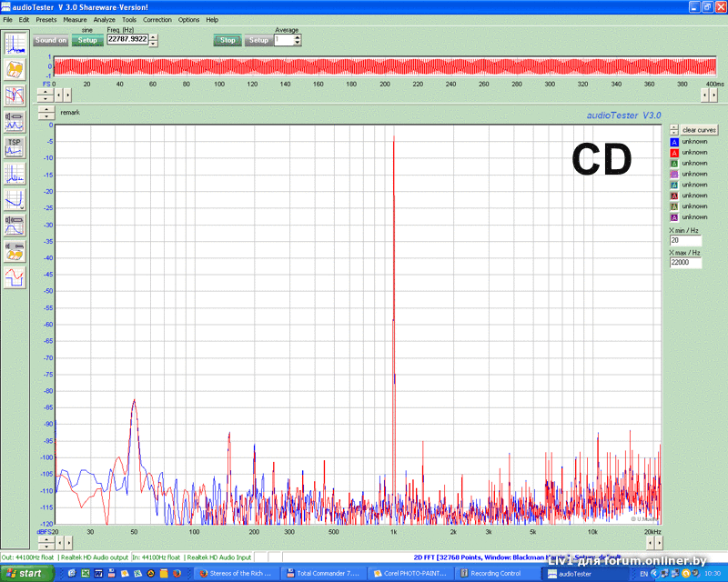Open the Measure menu
Viewport: 728px width, 582px height.
point(75,19)
